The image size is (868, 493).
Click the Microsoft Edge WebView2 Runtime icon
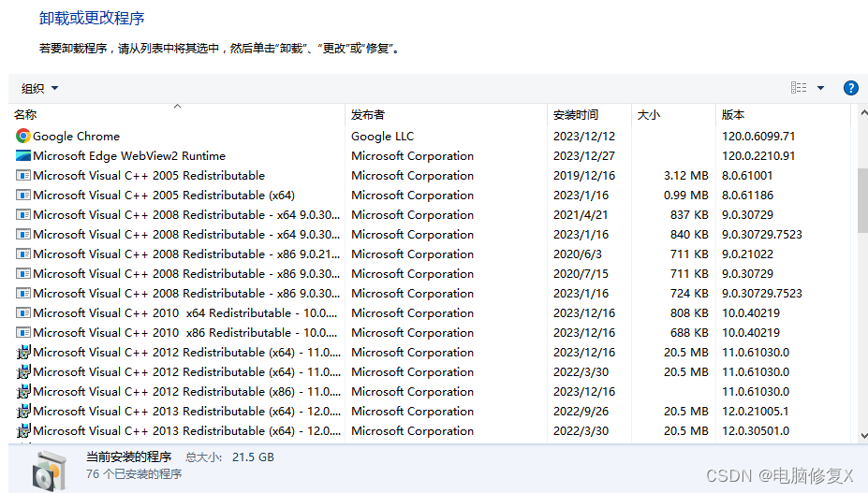23,156
